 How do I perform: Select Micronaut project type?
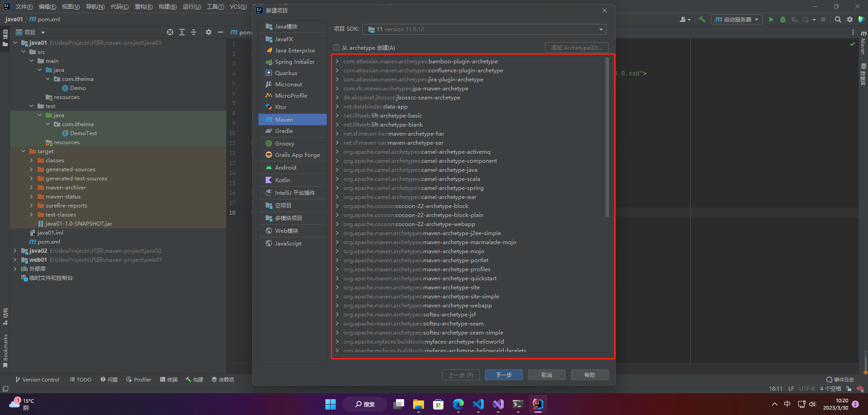[x=292, y=85]
